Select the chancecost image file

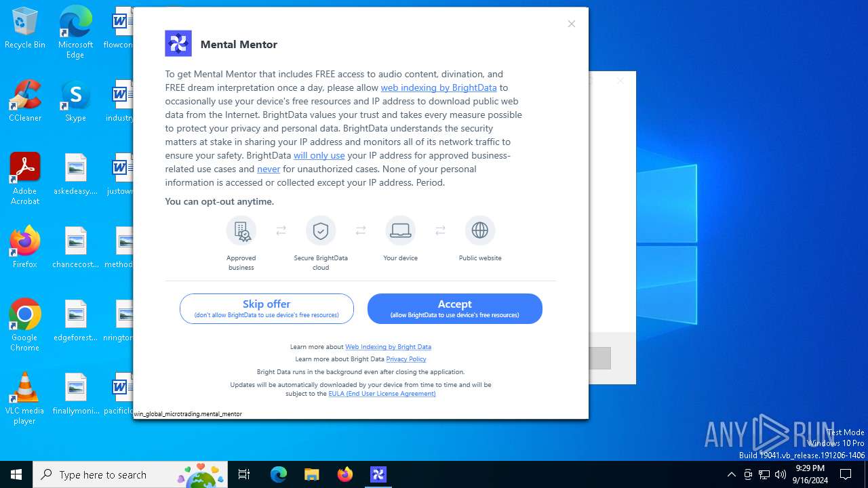75,248
